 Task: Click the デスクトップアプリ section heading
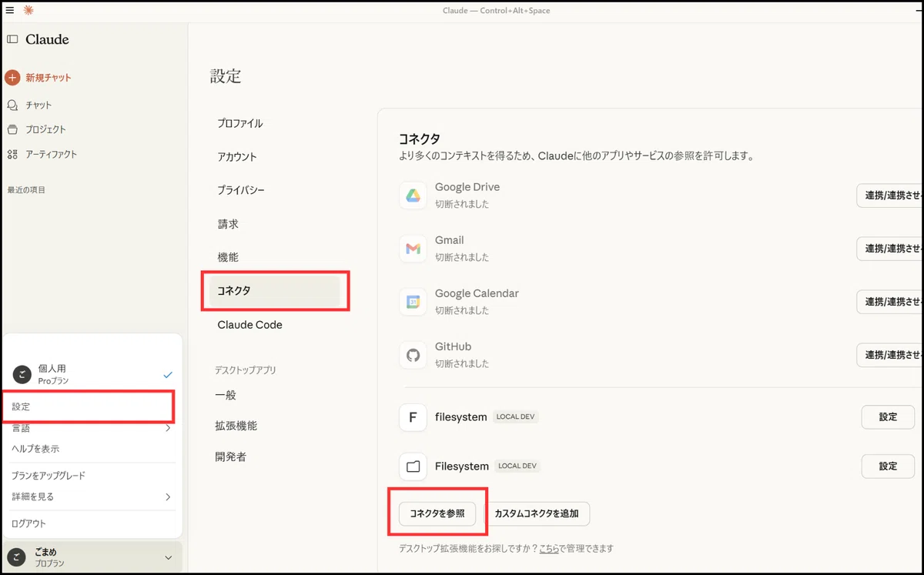click(x=245, y=370)
